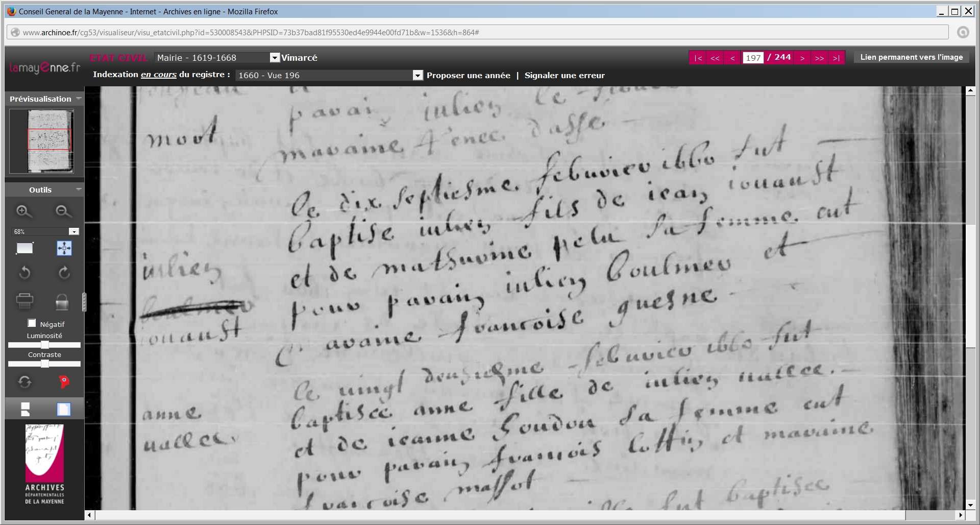
Task: Enable the Négatif checkbox
Action: [x=32, y=323]
